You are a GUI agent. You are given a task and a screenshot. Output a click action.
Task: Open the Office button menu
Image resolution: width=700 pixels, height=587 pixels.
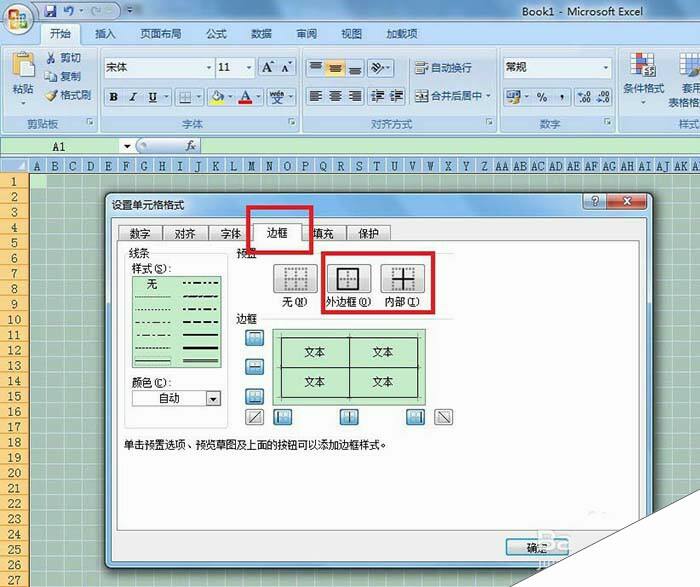pos(18,18)
